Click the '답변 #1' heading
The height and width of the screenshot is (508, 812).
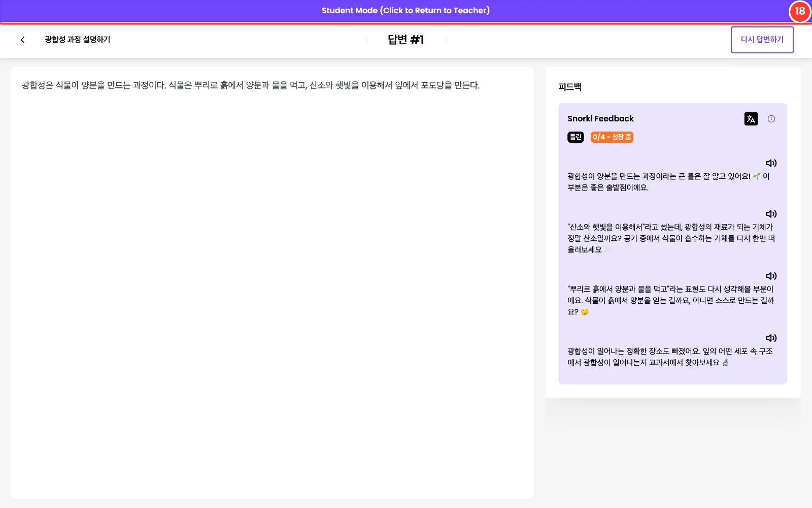click(405, 40)
